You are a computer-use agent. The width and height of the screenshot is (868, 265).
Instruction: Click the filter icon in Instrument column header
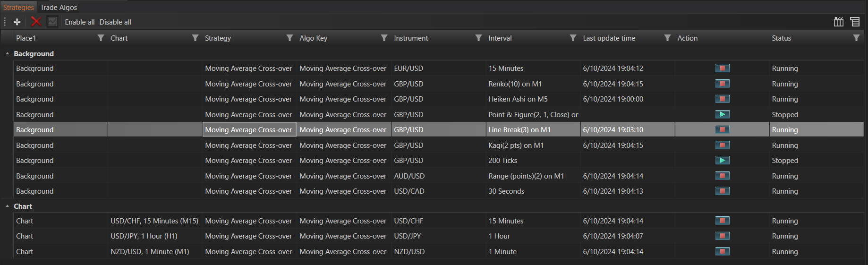478,38
